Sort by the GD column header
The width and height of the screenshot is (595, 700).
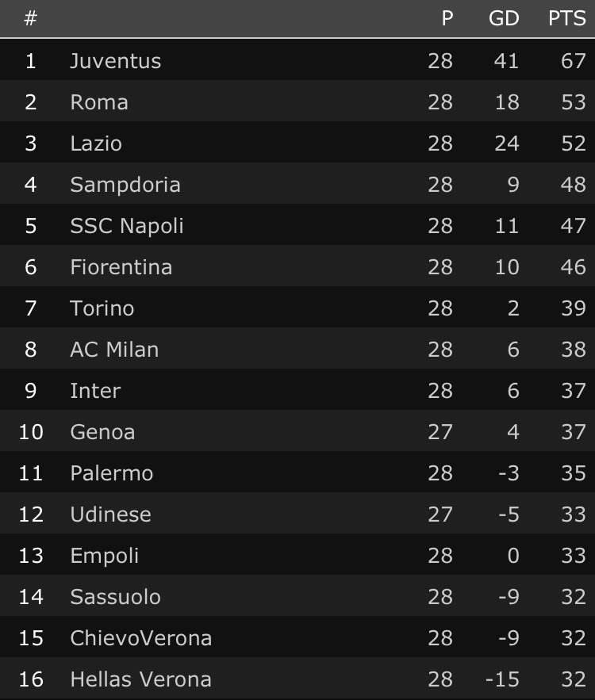coord(503,18)
